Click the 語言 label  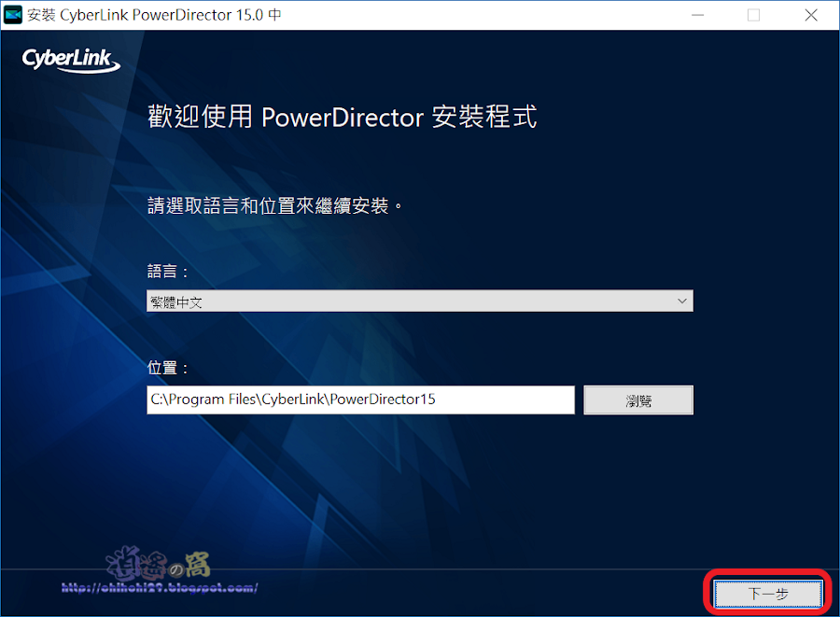pos(168,272)
